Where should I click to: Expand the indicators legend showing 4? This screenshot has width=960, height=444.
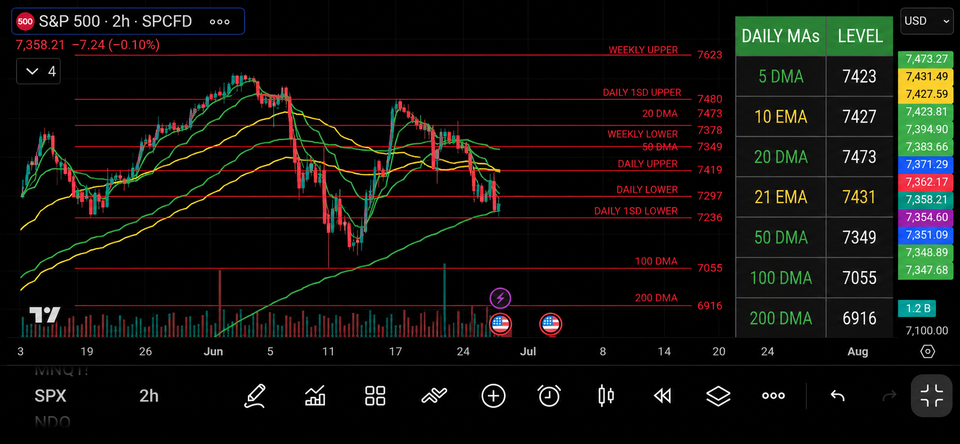point(38,72)
